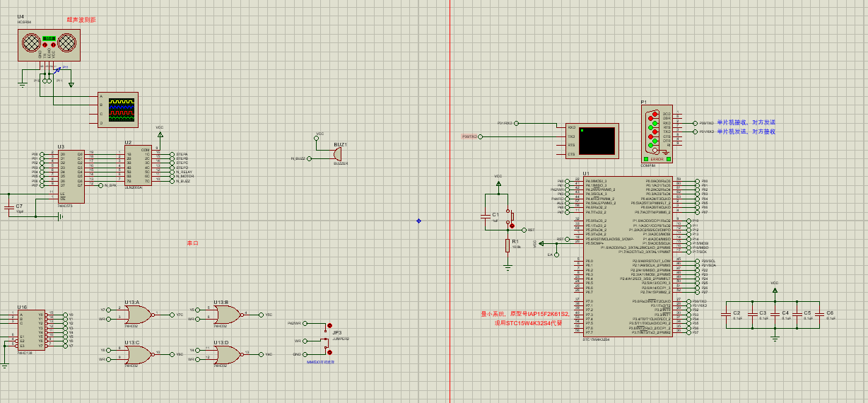
Task: Select the virtual terminal with RXD/TXD pins
Action: (x=592, y=141)
